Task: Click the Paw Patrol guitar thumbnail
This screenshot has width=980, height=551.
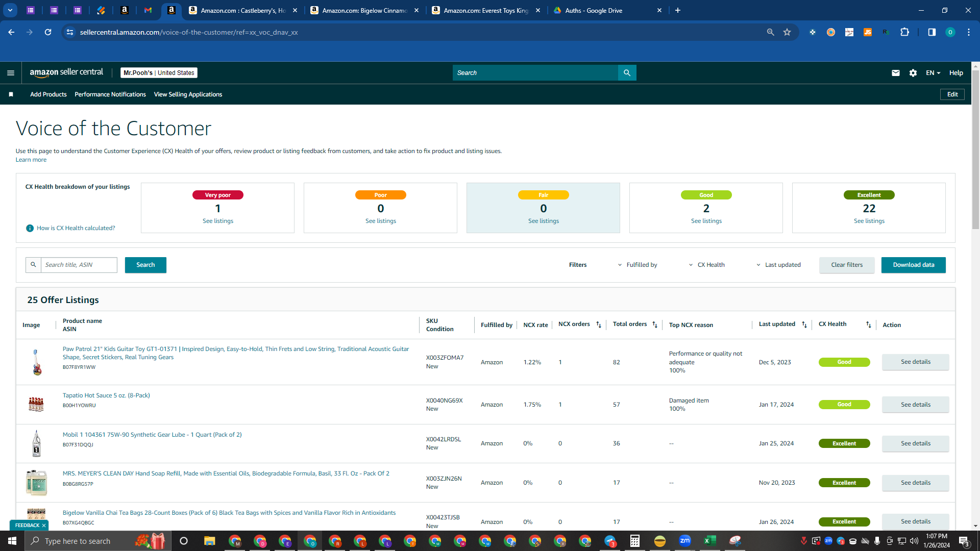Action: click(x=36, y=362)
